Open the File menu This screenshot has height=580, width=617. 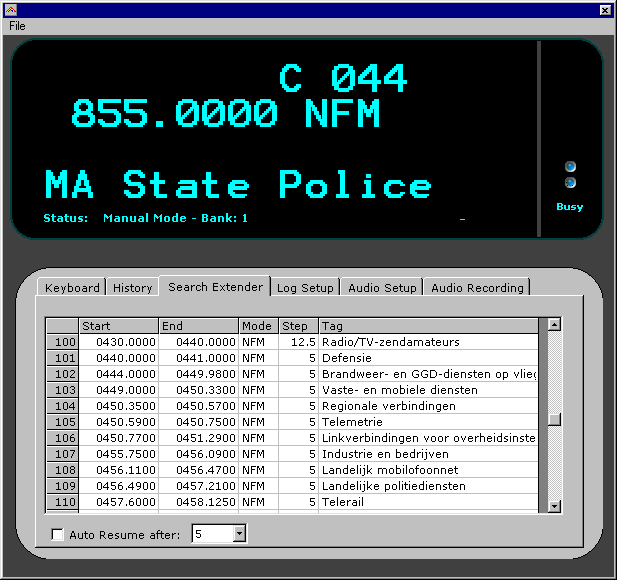[17, 26]
